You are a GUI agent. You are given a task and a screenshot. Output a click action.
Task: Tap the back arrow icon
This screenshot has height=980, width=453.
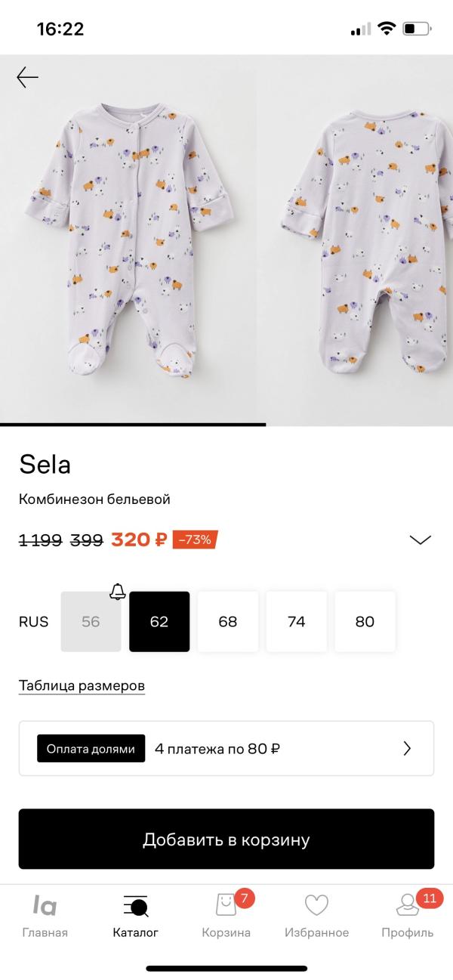click(x=27, y=77)
